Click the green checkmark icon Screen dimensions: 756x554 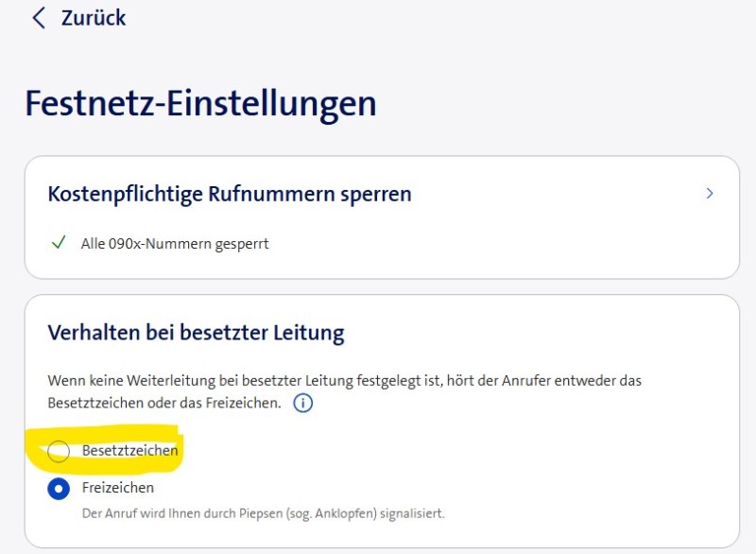[x=59, y=243]
